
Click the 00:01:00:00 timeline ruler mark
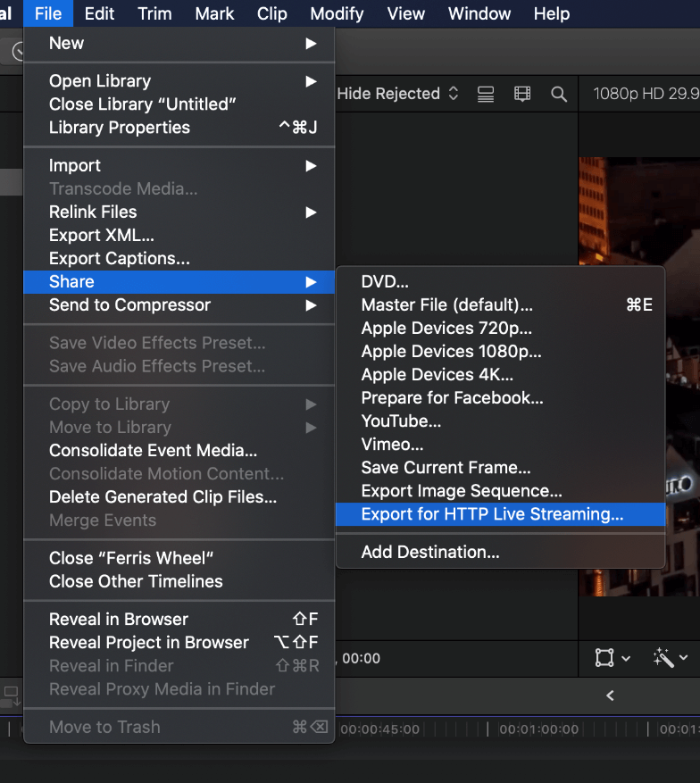[x=538, y=729]
